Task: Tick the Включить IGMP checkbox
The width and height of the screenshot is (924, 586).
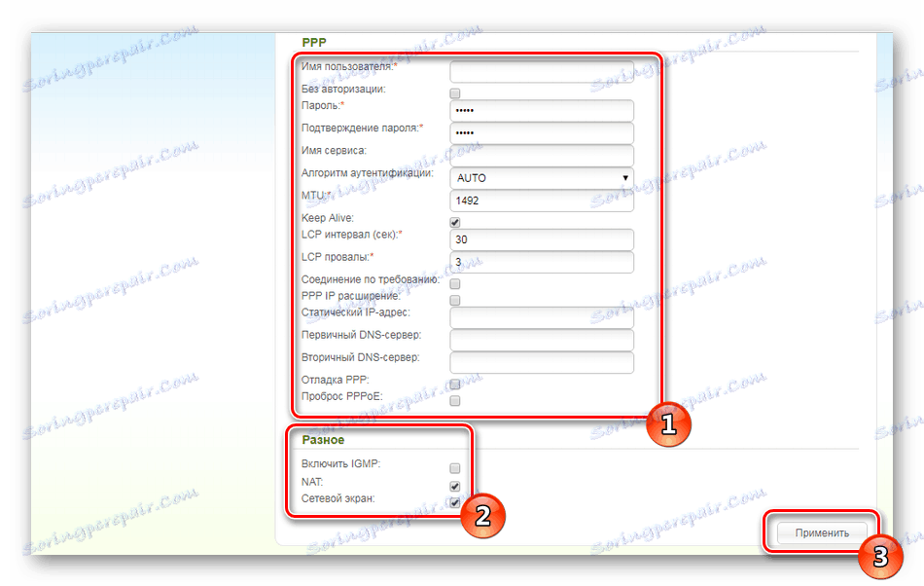Action: [455, 468]
